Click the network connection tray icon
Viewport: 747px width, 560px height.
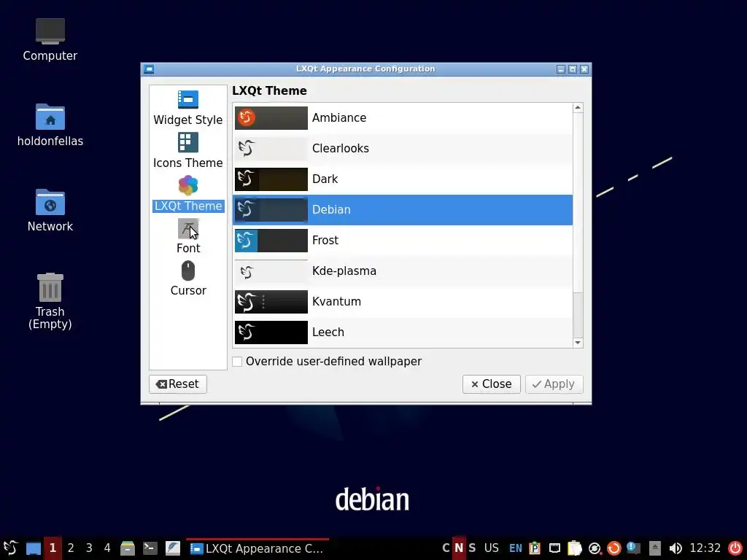594,548
